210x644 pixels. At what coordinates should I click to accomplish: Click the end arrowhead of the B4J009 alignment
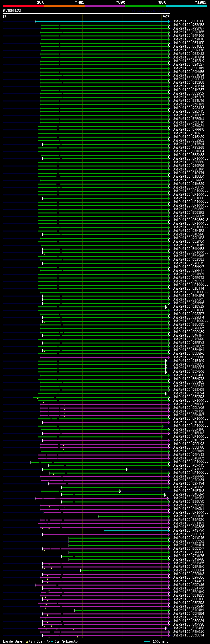click(x=127, y=469)
